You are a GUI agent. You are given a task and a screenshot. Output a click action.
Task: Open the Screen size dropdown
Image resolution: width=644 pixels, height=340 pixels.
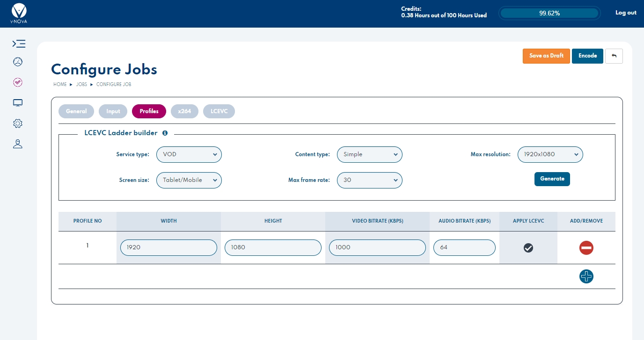tap(189, 180)
